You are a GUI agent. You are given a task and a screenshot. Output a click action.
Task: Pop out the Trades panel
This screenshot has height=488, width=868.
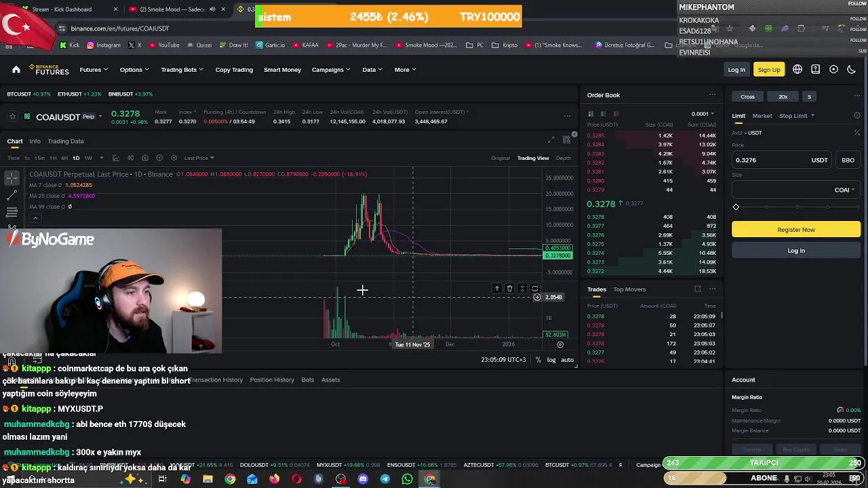point(697,289)
